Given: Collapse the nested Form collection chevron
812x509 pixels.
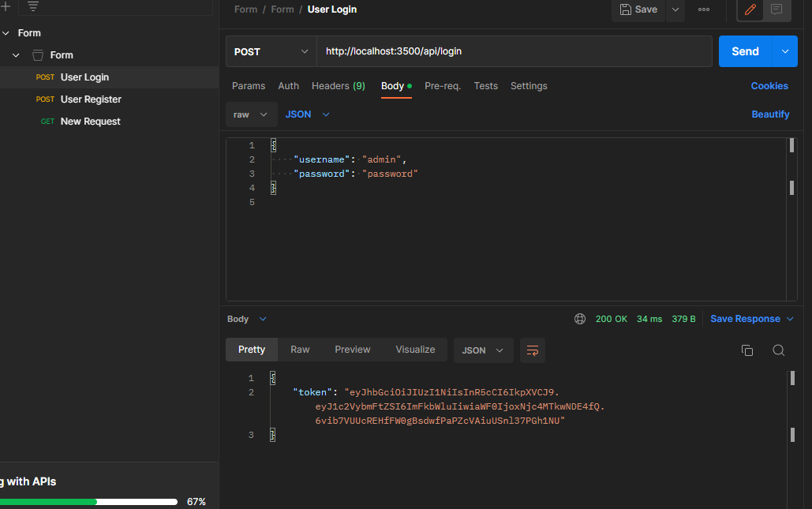Looking at the screenshot, I should (x=16, y=55).
